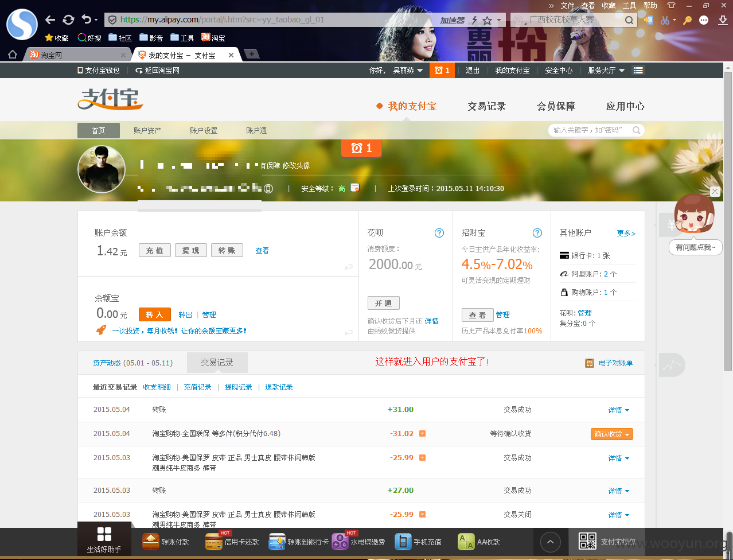This screenshot has height=560, width=733.
Task: Click the 更多> link in 其他账户
Action: pos(626,233)
